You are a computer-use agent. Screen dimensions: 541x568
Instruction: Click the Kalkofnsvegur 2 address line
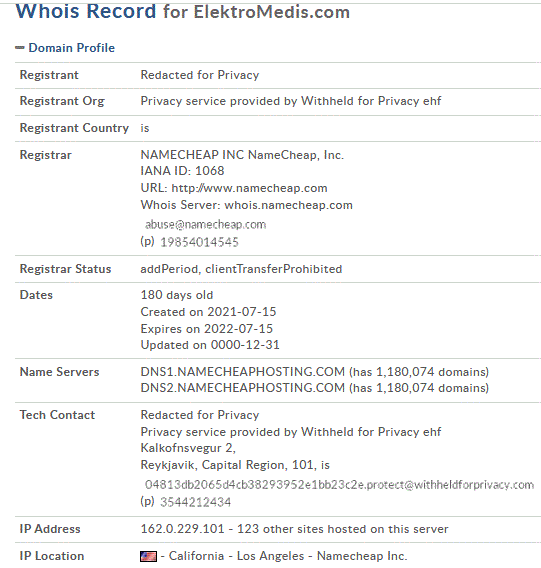coord(188,448)
